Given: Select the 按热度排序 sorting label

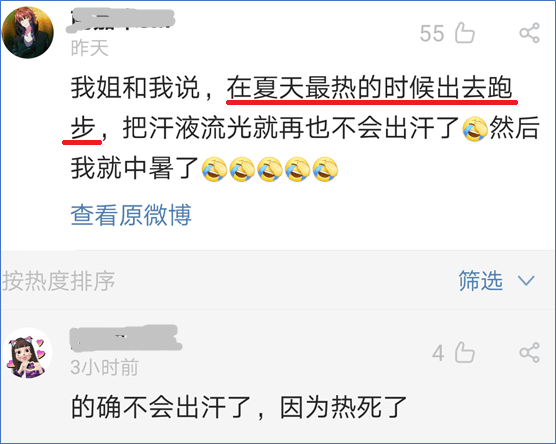Looking at the screenshot, I should click(x=58, y=281).
